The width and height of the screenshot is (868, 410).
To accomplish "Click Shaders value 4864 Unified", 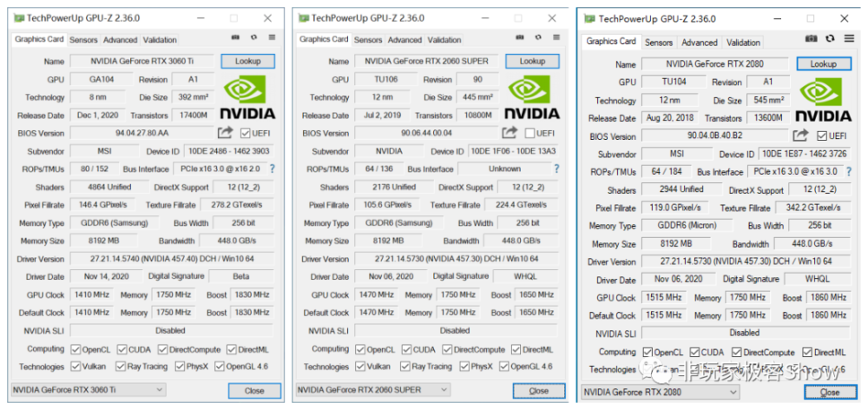I will click(108, 188).
